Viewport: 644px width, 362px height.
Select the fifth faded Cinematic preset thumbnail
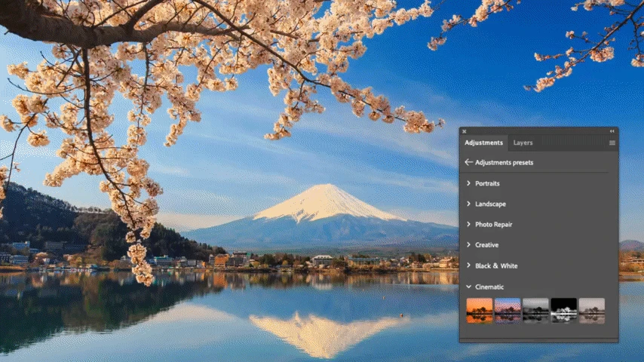tap(591, 310)
